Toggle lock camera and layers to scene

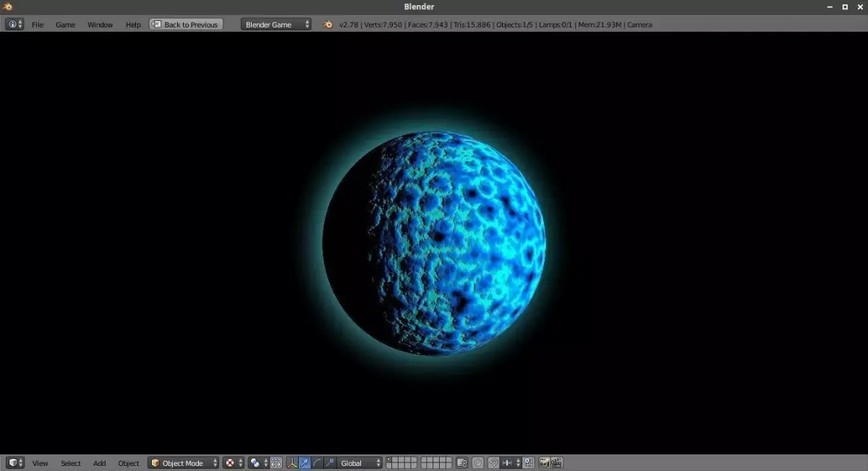tap(461, 463)
